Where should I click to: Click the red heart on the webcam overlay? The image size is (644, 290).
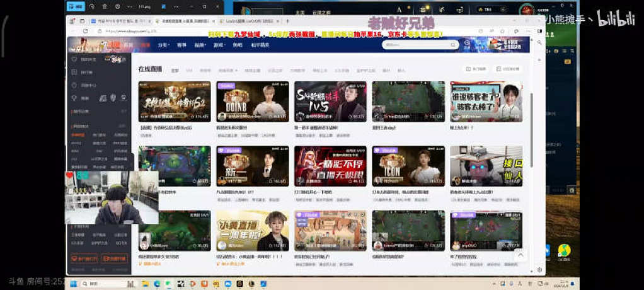point(69,175)
